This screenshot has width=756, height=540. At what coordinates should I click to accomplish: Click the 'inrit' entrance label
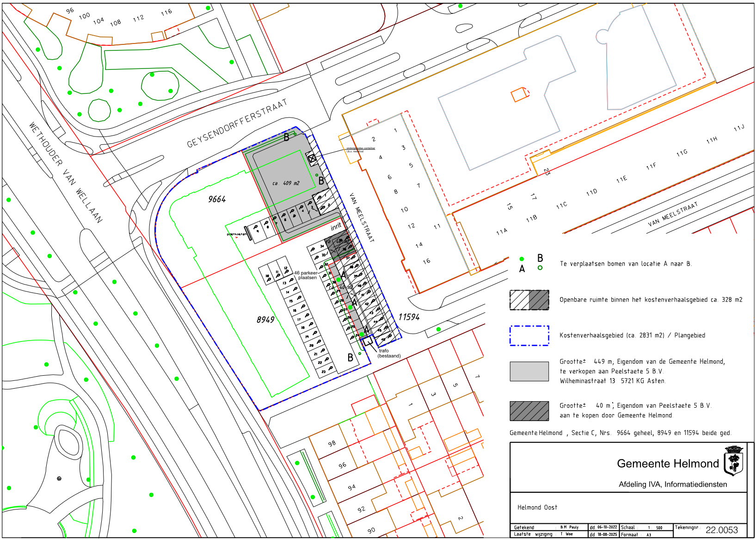(336, 227)
